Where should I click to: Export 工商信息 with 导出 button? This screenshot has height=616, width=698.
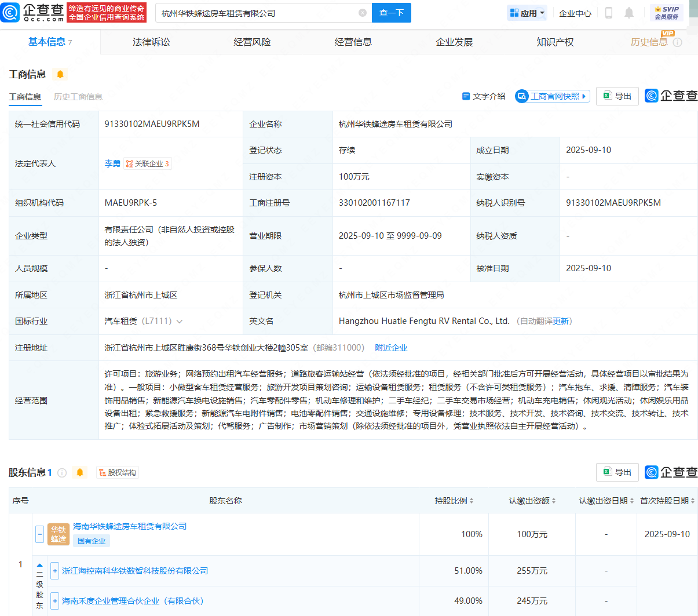click(x=617, y=96)
